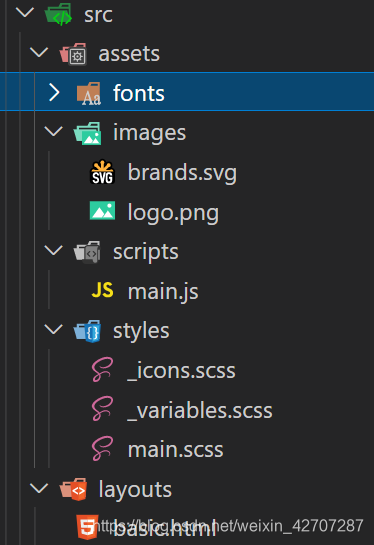Screen dimensions: 374x545
Task: Select the assets folder name
Action: [x=129, y=54]
